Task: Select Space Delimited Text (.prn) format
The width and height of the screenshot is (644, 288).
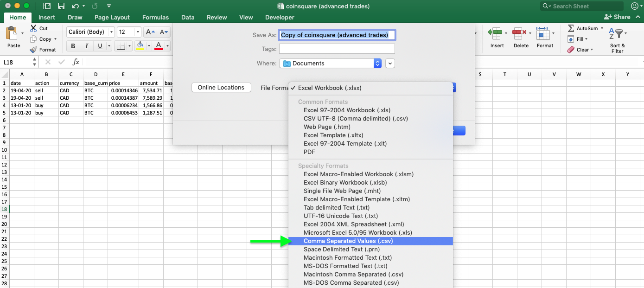Action: 370,250
